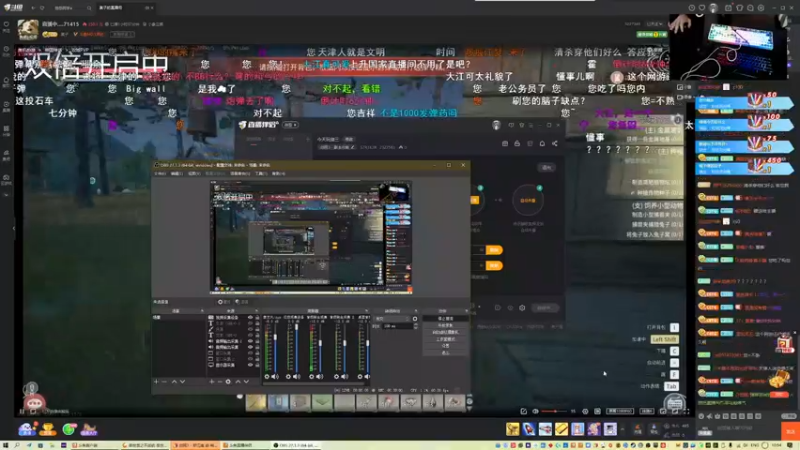Remove selected scene with minus icon in OBS

(164, 382)
